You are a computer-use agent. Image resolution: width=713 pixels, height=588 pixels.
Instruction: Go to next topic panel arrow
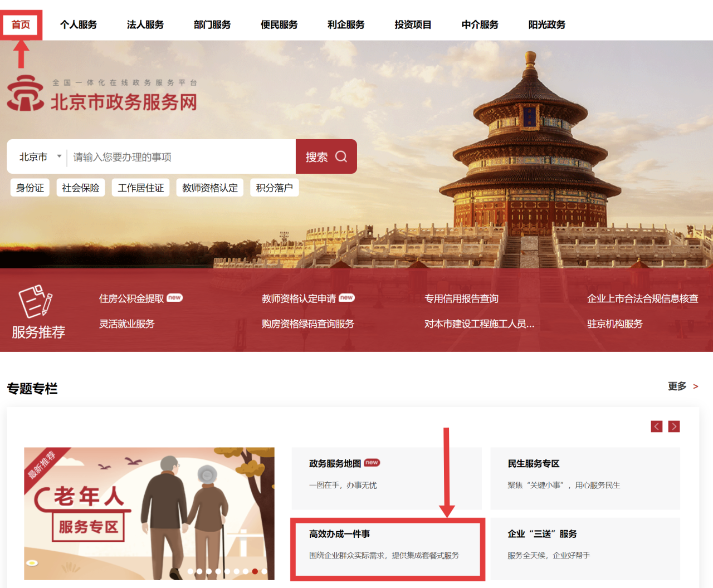pyautogui.click(x=674, y=427)
